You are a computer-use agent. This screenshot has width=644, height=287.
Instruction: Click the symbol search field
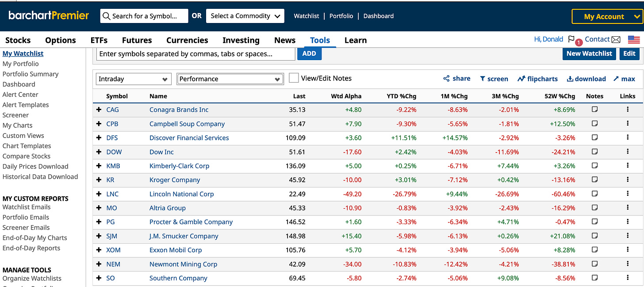point(144,16)
